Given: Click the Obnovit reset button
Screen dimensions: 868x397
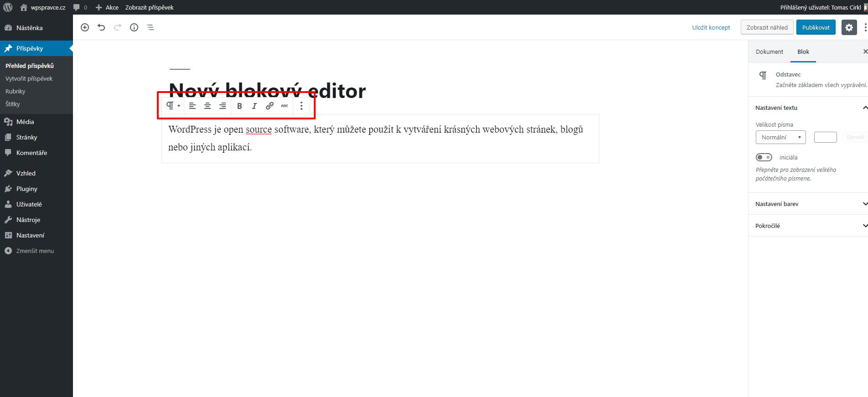Looking at the screenshot, I should coord(855,137).
